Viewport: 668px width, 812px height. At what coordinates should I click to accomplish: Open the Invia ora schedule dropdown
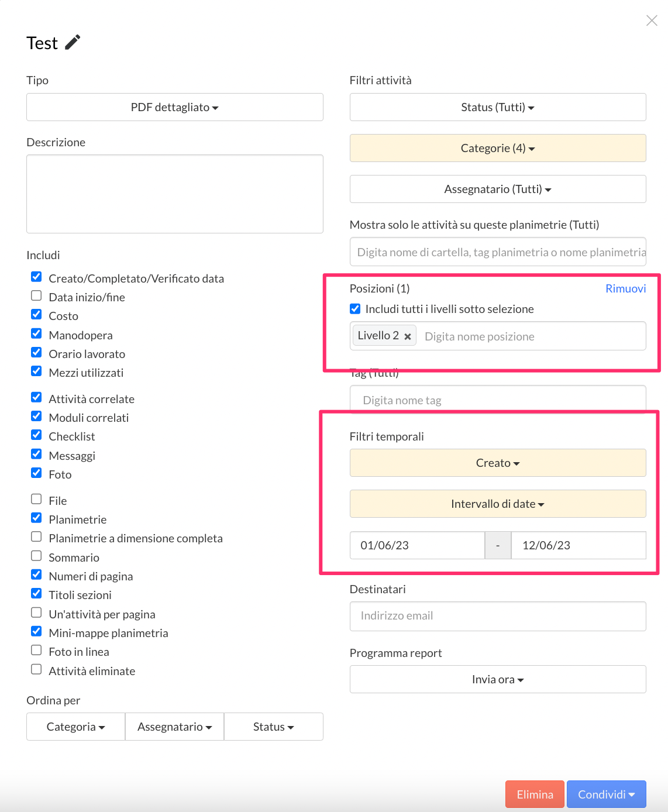tap(497, 679)
